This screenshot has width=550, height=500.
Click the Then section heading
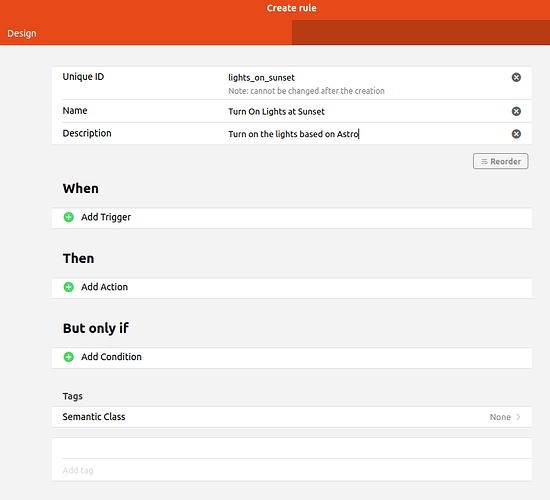tap(79, 258)
